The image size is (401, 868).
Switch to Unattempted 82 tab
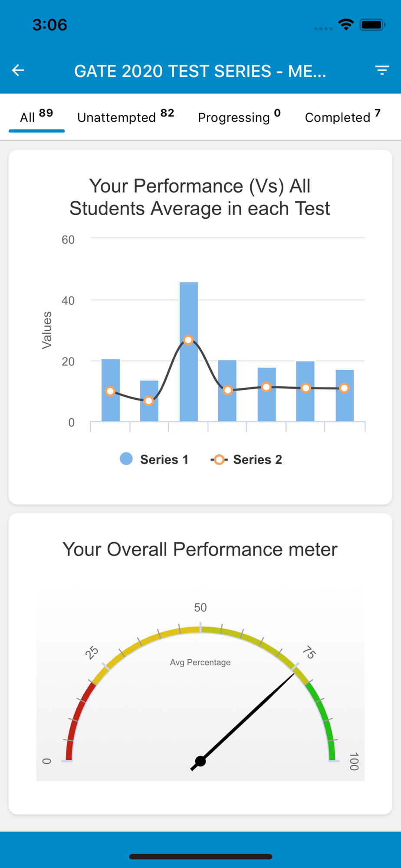point(125,117)
